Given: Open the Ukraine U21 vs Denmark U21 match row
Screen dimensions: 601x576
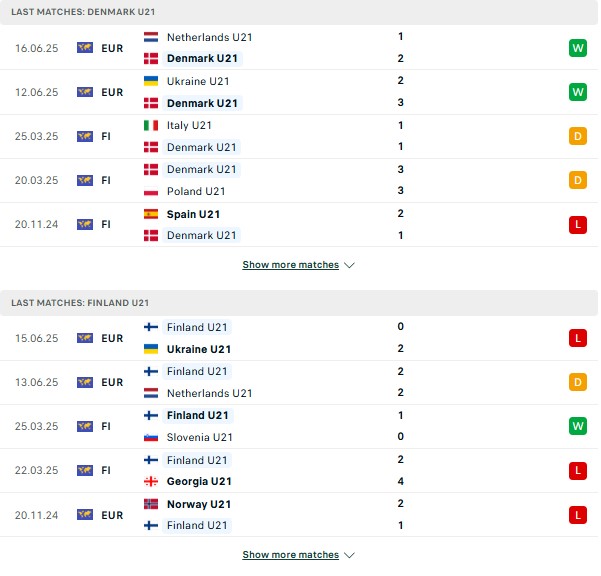Looking at the screenshot, I should 299,92.
